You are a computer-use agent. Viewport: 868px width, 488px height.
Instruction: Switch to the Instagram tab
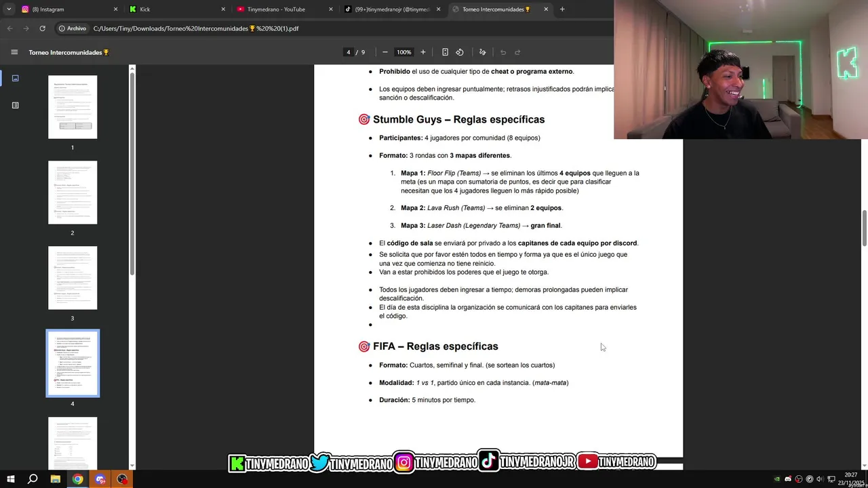pyautogui.click(x=68, y=9)
